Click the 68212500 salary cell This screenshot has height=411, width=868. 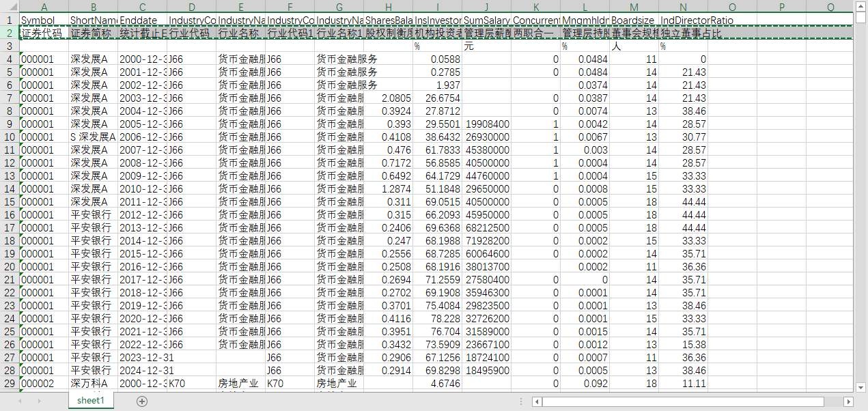point(486,228)
